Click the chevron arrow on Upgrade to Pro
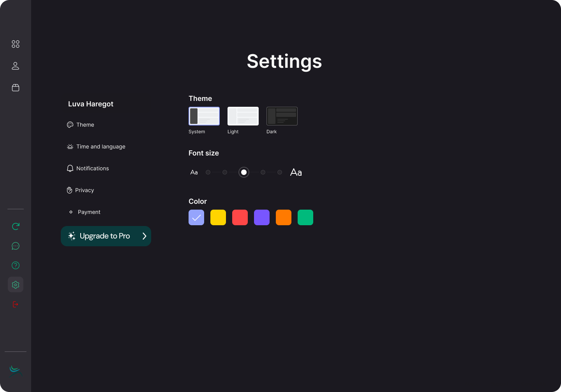The image size is (561, 392). click(144, 236)
